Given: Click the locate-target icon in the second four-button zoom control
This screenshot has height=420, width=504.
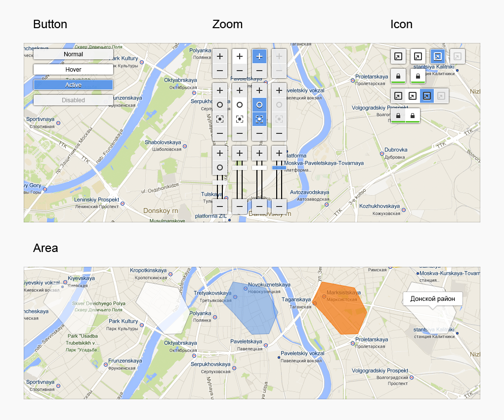Looking at the screenshot, I should tap(240, 119).
